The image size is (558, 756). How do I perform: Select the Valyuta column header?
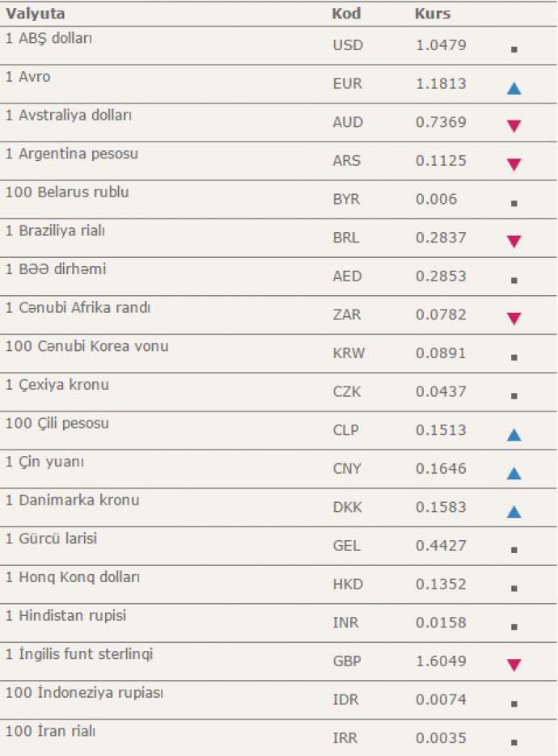[x=36, y=14]
